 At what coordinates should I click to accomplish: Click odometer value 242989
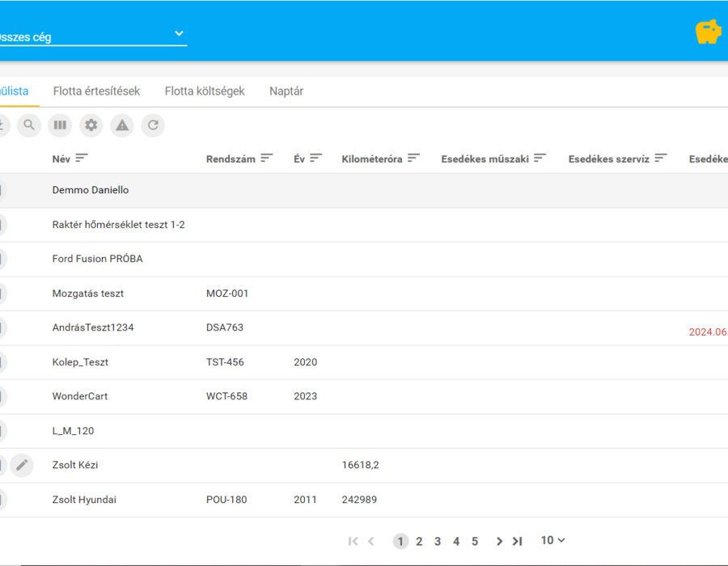pyautogui.click(x=359, y=500)
